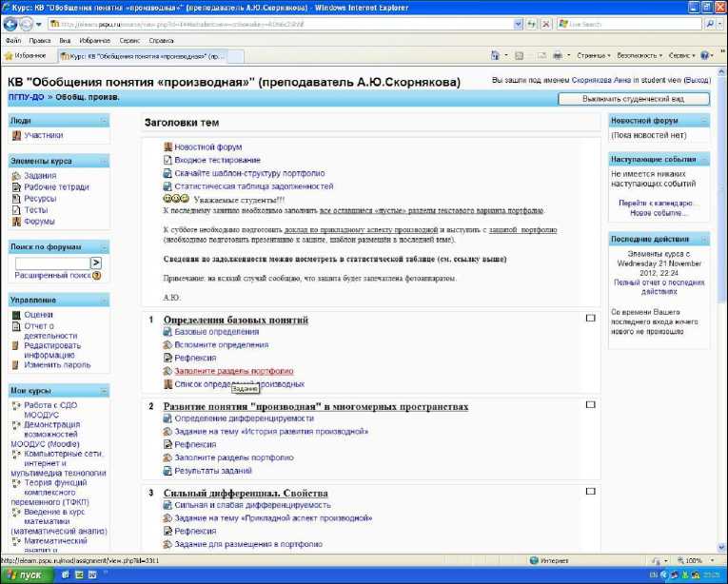The height and width of the screenshot is (584, 728).
Task: Toggle show-only-topic box for section 3
Action: click(591, 491)
